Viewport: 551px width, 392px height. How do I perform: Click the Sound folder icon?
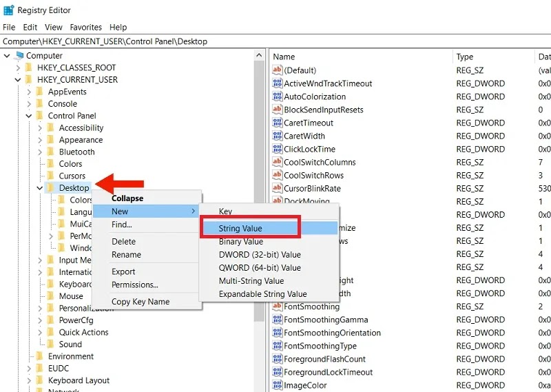tap(51, 344)
